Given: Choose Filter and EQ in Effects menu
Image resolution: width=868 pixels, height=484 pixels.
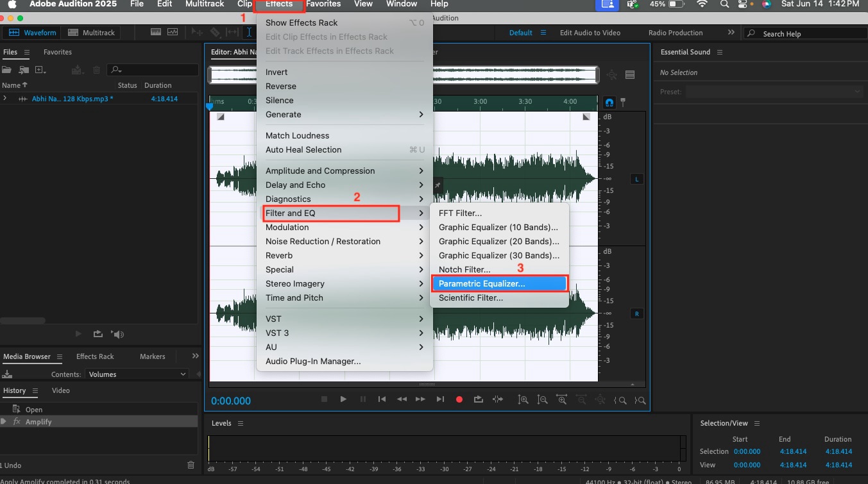Looking at the screenshot, I should [x=345, y=213].
